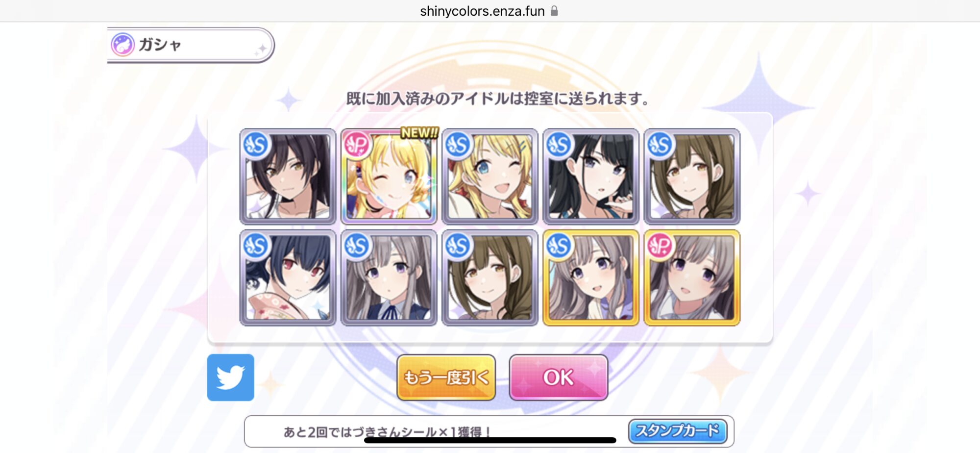Select the gold-framed P gray-haired idol card
This screenshot has height=453, width=980.
pyautogui.click(x=691, y=277)
